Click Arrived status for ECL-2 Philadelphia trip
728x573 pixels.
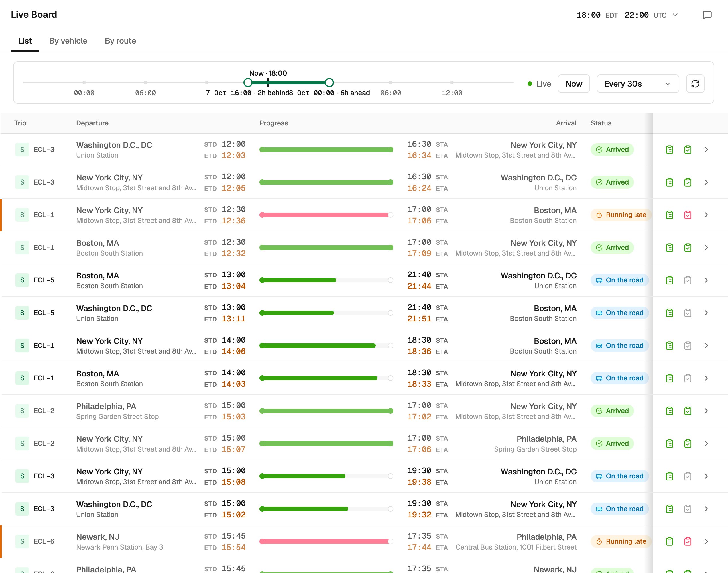point(612,411)
